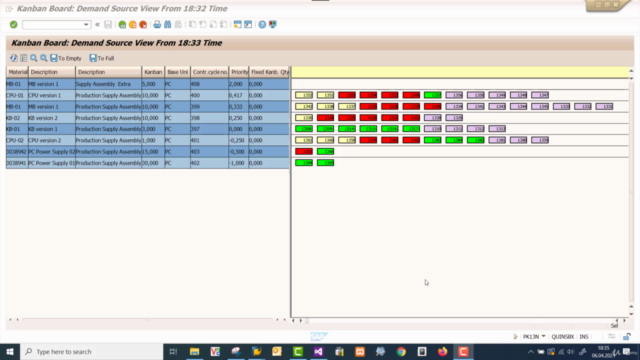Open a new SAP session icon
The height and width of the screenshot is (360, 640).
(x=238, y=24)
